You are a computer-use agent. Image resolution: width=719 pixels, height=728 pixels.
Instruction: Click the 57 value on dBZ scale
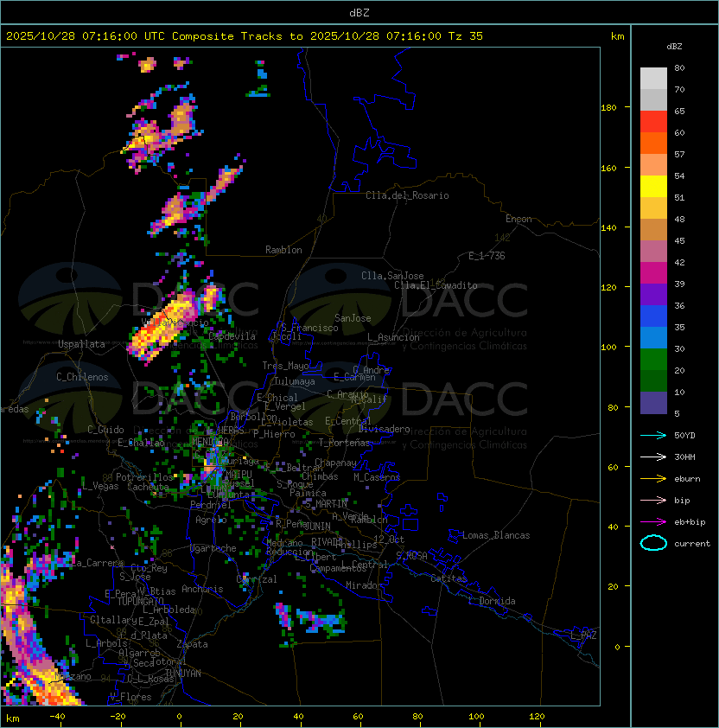point(679,154)
